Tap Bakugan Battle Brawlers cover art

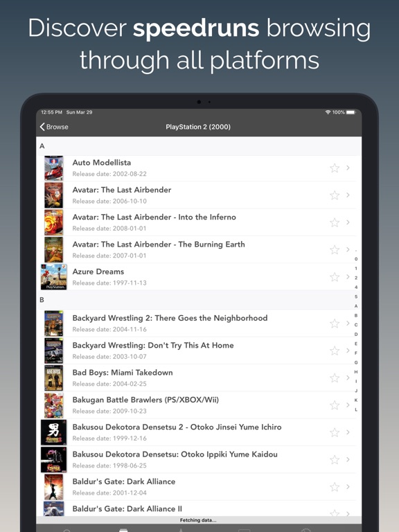pos(53,405)
